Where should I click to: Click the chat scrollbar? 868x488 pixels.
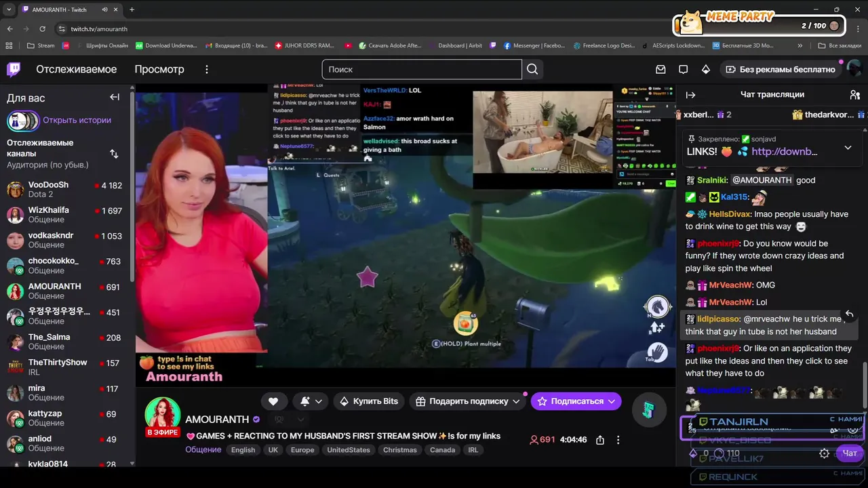point(865,385)
